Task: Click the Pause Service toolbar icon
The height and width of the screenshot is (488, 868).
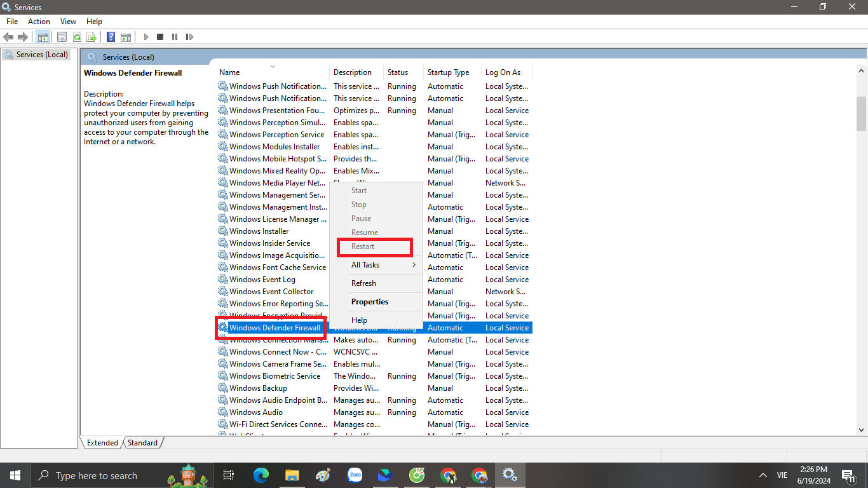Action: 175,37
